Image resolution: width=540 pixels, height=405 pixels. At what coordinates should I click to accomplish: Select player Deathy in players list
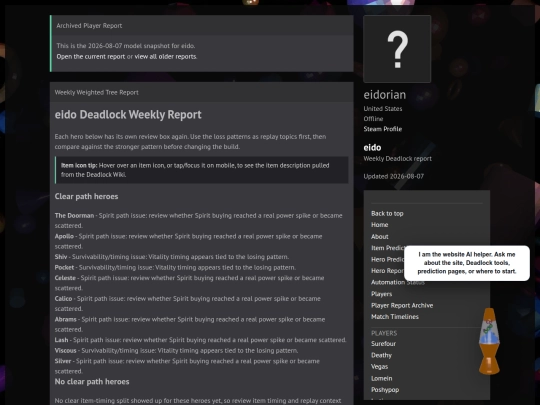pos(381,355)
